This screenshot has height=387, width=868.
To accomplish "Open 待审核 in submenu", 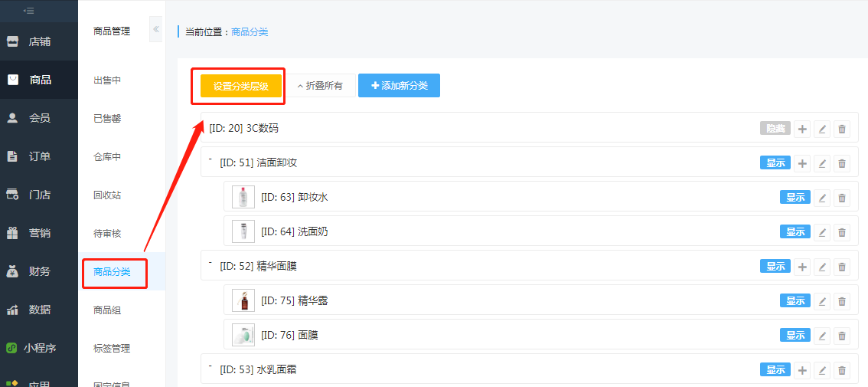I will click(x=107, y=234).
